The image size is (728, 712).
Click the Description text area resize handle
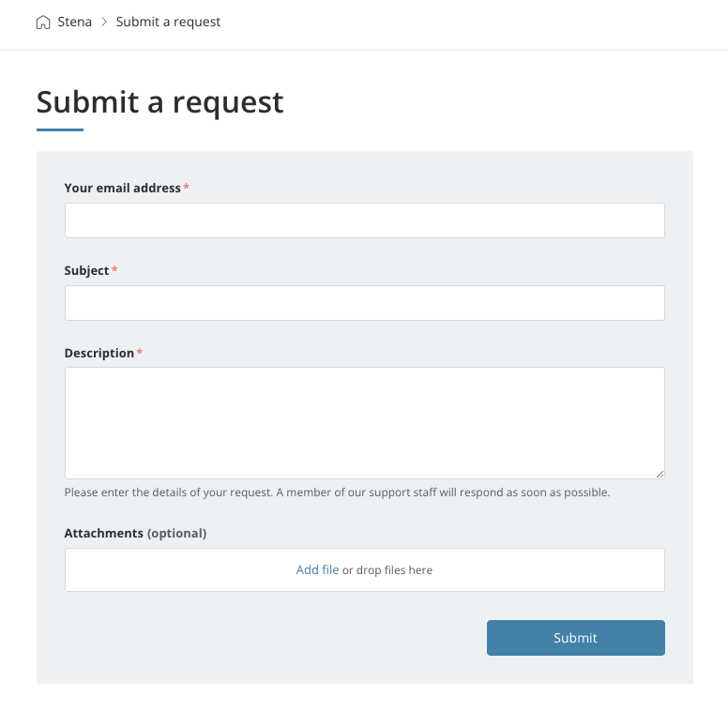coord(660,474)
